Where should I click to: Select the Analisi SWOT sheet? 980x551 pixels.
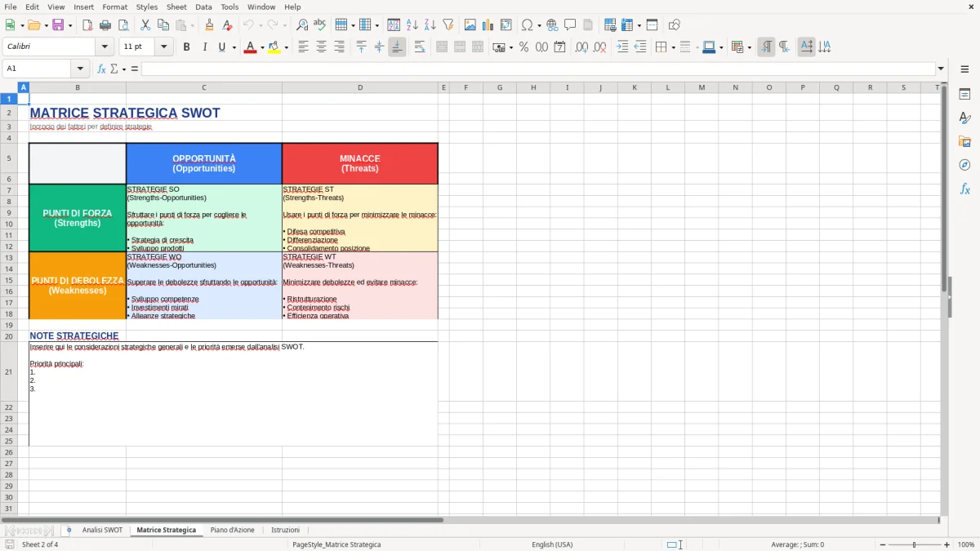pos(102,529)
